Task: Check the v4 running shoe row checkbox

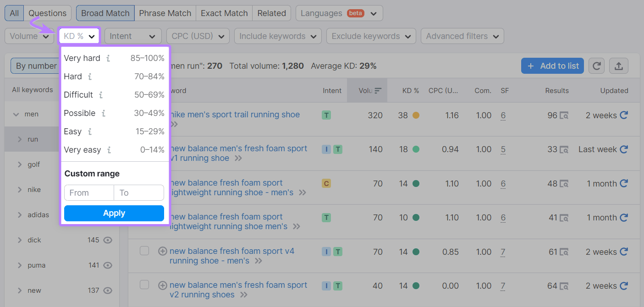Action: (144, 251)
